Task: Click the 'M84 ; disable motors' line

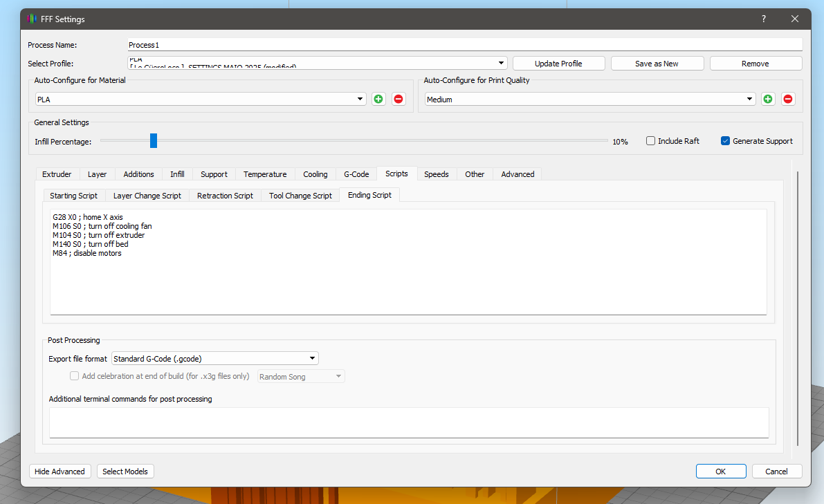Action: 86,253
